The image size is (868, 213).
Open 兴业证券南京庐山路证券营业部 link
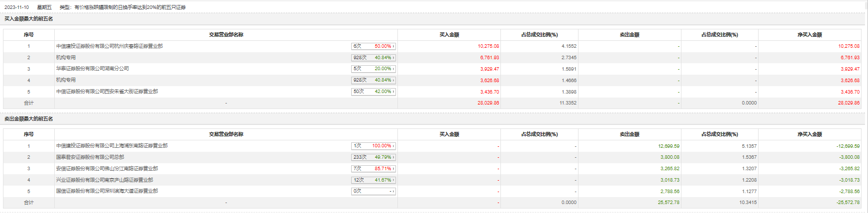[104, 180]
